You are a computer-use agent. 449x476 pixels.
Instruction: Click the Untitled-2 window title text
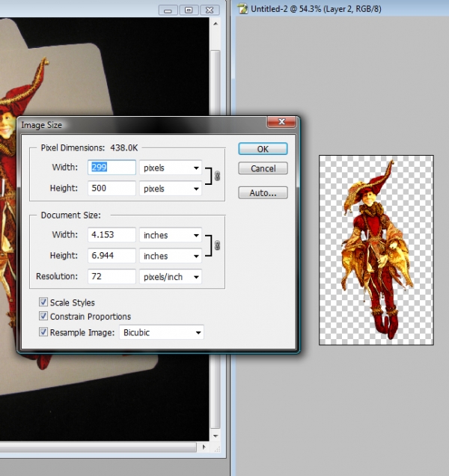[316, 9]
